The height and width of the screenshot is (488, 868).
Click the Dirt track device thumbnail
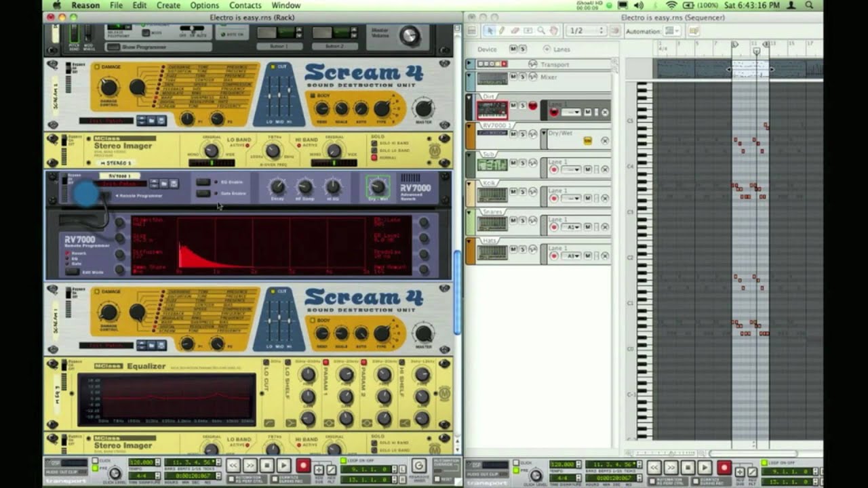492,110
